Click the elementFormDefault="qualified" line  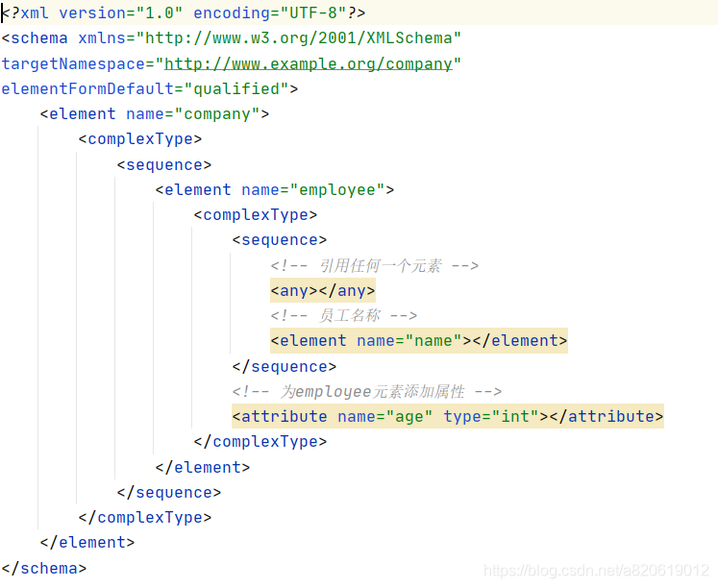click(x=150, y=88)
